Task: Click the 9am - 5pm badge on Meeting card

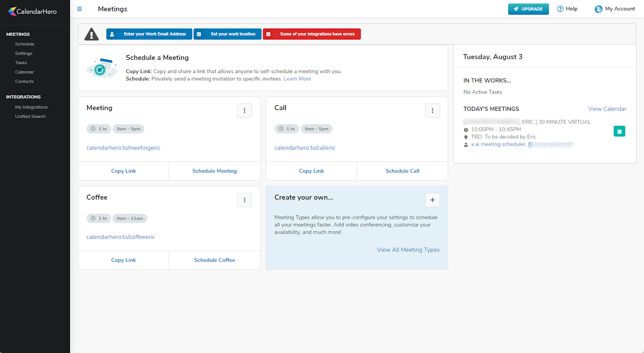Action: pyautogui.click(x=128, y=129)
